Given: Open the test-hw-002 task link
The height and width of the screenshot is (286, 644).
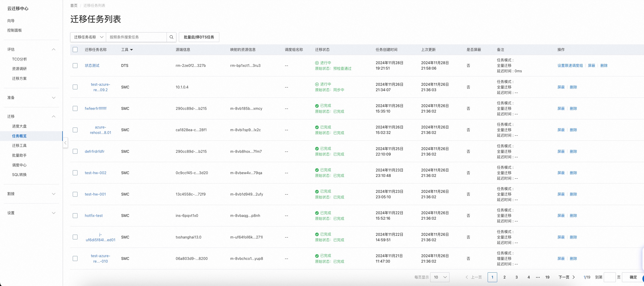Looking at the screenshot, I should (95, 173).
